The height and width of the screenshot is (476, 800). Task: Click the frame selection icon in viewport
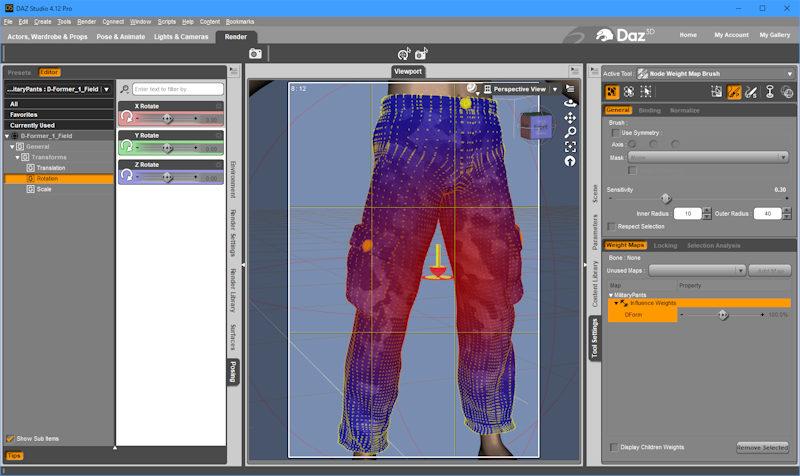coord(570,147)
